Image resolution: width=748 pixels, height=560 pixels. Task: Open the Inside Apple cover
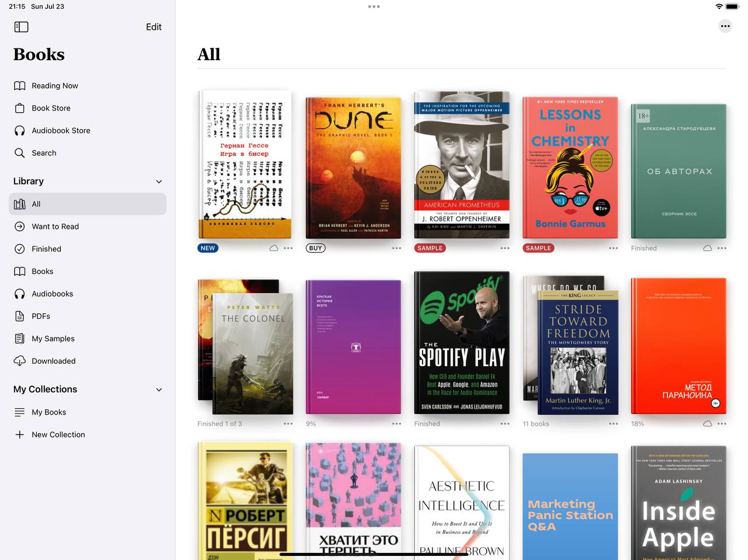tap(678, 503)
